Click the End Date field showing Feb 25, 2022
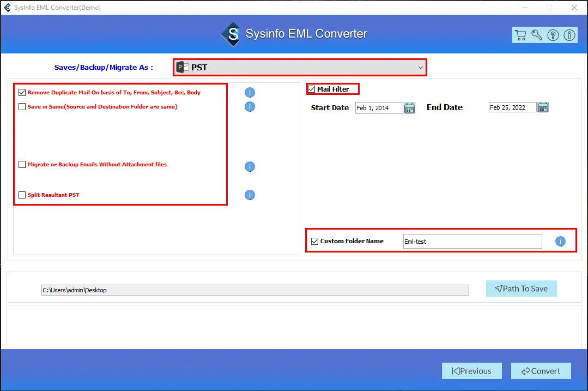 coord(513,107)
